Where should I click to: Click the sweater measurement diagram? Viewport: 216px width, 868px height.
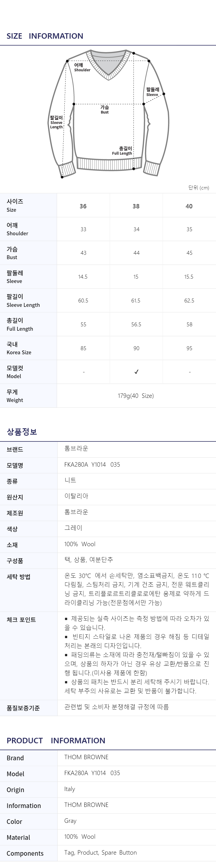(108, 114)
